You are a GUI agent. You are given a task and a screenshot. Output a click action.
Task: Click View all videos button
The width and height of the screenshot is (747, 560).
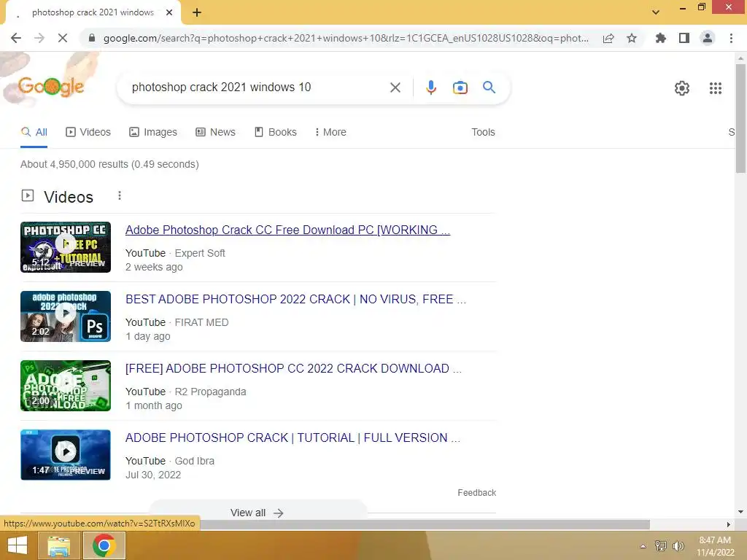[x=258, y=513]
